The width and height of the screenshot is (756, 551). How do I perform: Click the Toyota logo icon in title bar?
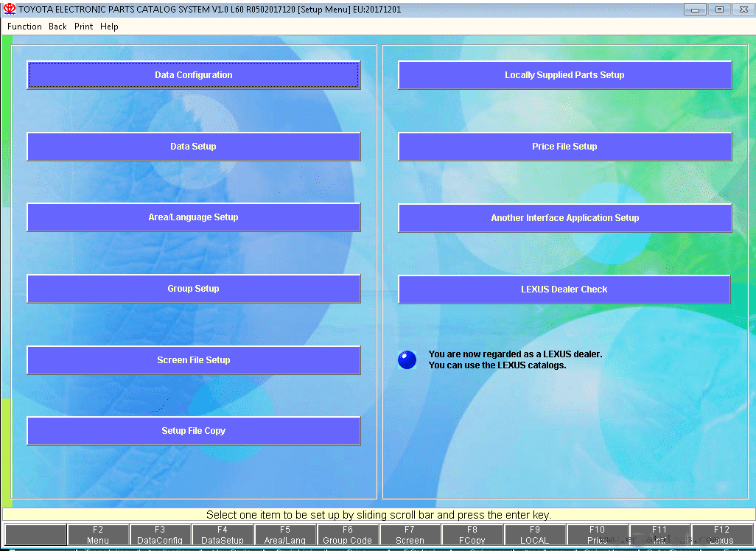[x=9, y=9]
